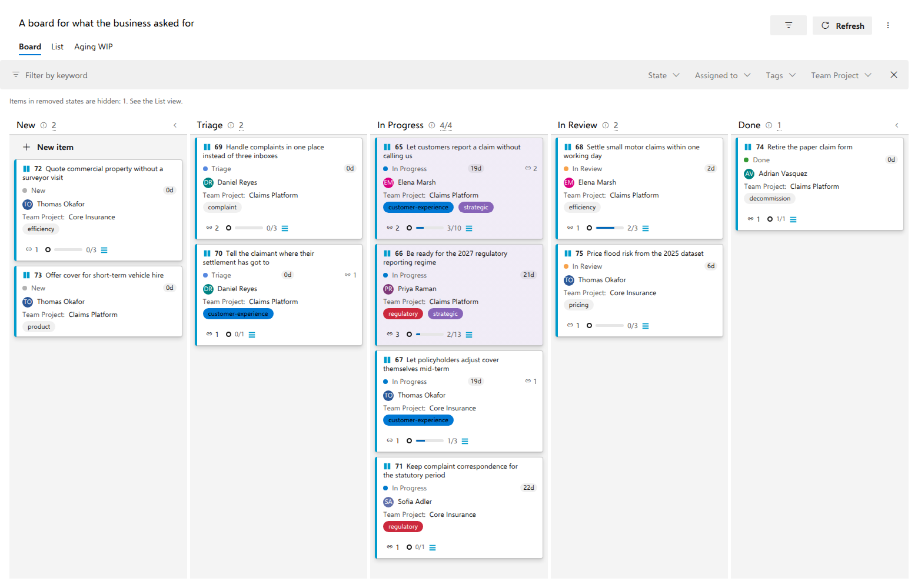Expand the child checklist on card 67
The image size is (918, 588).
[465, 441]
